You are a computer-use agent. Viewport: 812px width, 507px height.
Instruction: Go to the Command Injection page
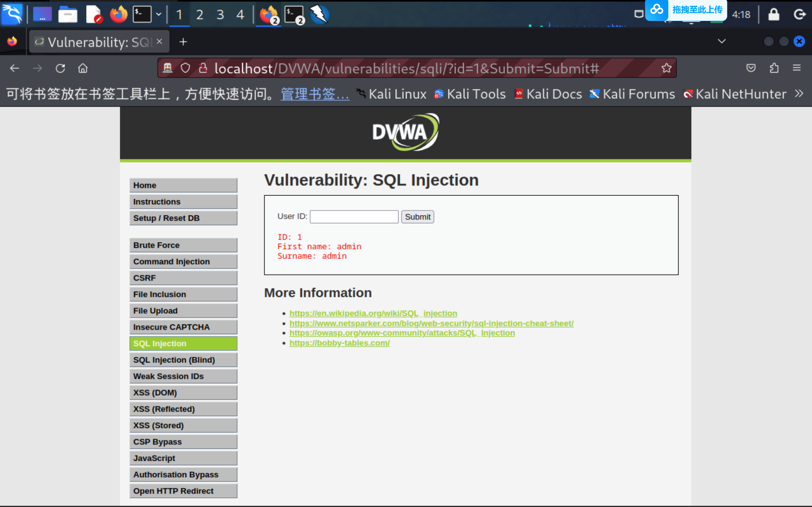click(183, 262)
